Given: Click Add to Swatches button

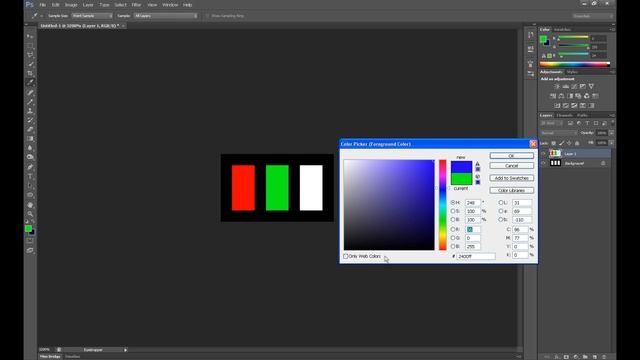Looking at the screenshot, I should point(511,178).
